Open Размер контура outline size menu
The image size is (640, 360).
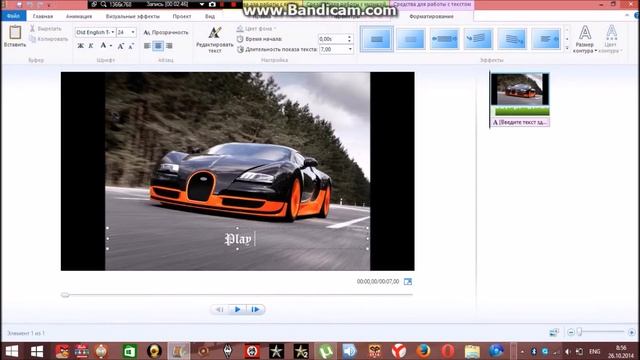tap(585, 39)
